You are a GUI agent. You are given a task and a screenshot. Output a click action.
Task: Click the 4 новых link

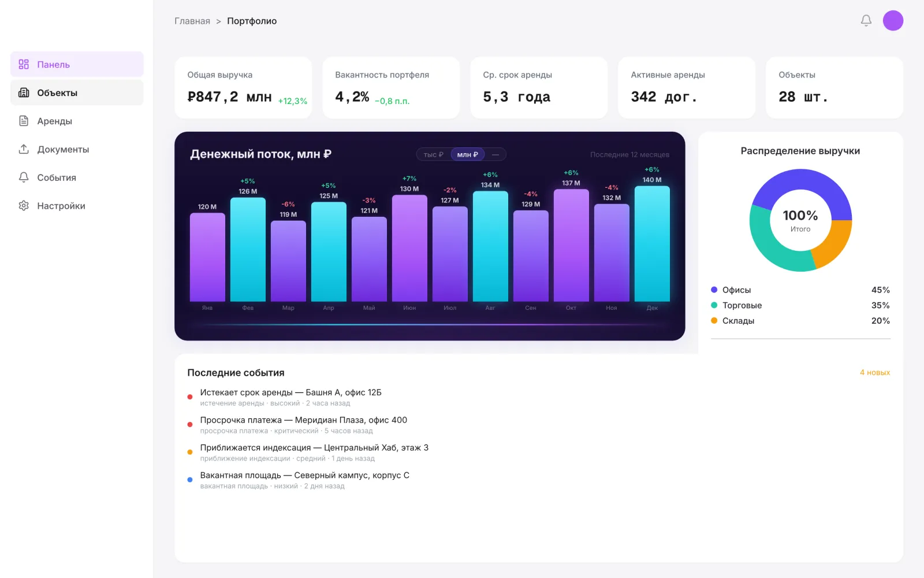click(875, 372)
